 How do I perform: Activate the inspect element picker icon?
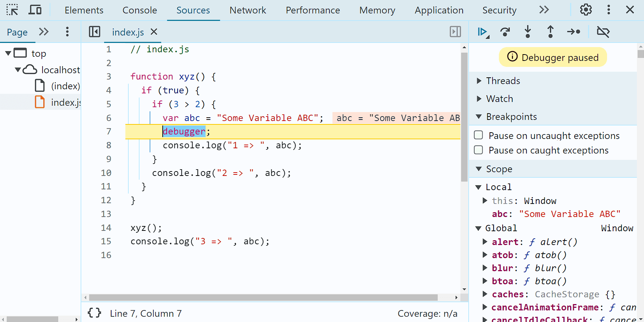(x=12, y=10)
